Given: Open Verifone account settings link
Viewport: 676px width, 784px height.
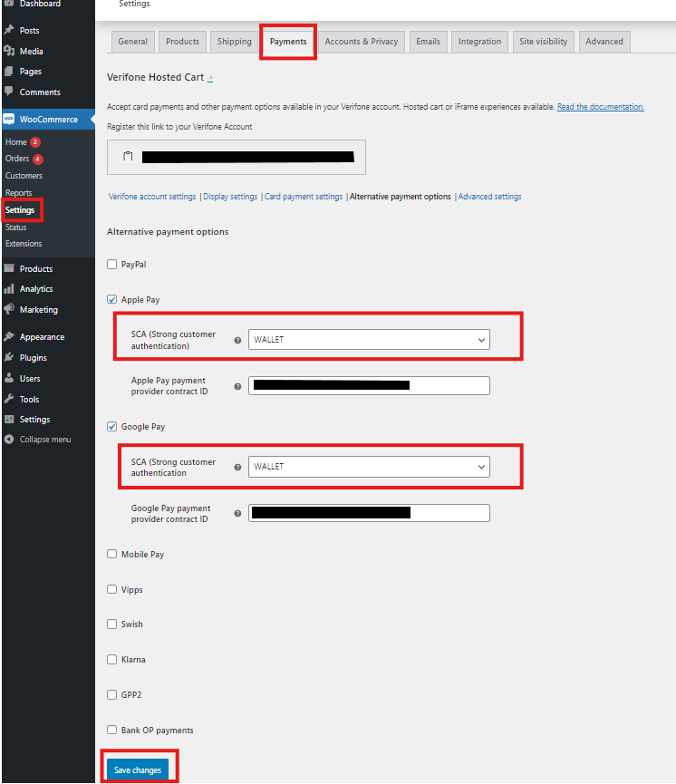Looking at the screenshot, I should click(x=152, y=197).
